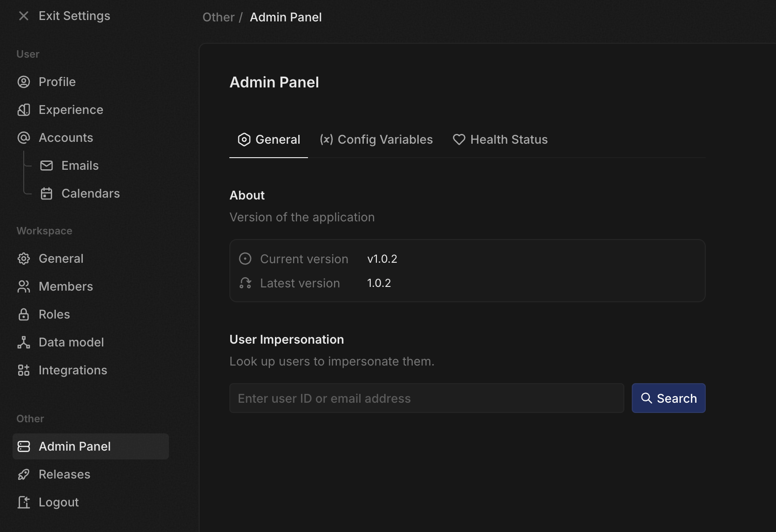Screen dimensions: 776x532
Task: Switch to the Config Variables tab
Action: 376,140
